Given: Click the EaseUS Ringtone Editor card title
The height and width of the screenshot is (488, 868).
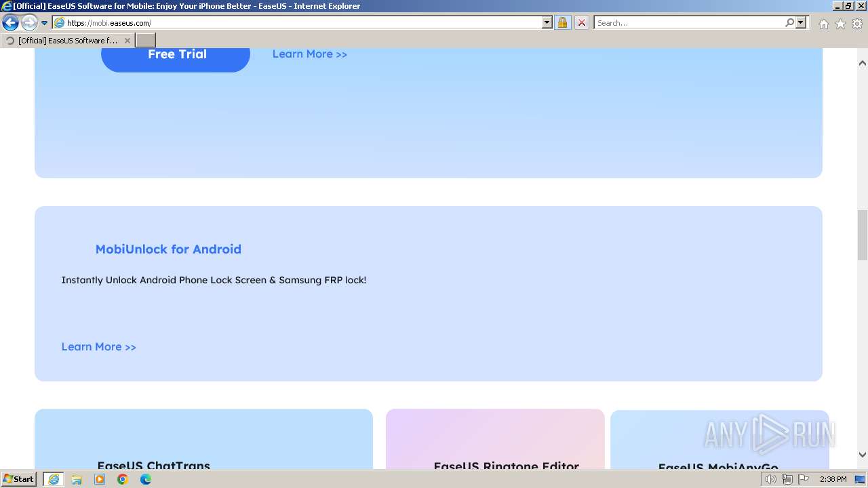Looking at the screenshot, I should click(506, 466).
